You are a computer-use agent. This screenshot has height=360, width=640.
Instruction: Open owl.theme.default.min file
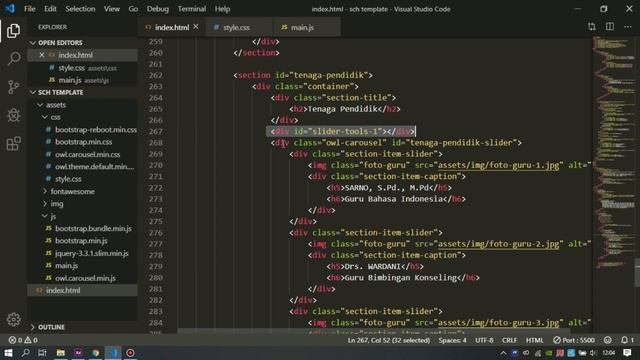(x=95, y=167)
